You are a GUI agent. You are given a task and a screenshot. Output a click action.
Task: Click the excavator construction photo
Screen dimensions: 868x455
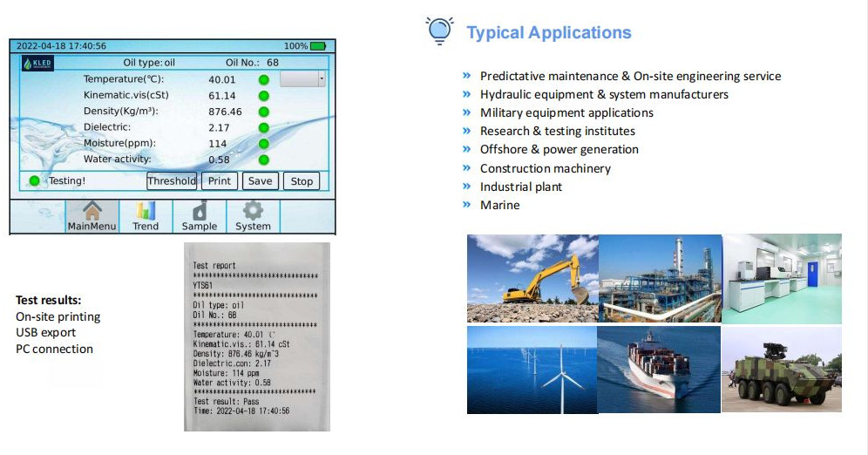532,279
